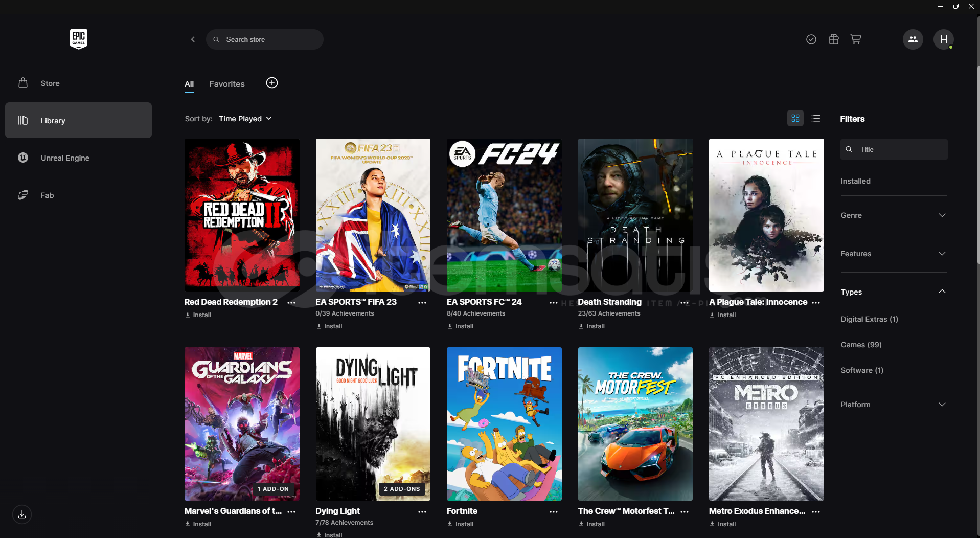Expand the Genre filter section
This screenshot has width=980, height=538.
coord(893,215)
